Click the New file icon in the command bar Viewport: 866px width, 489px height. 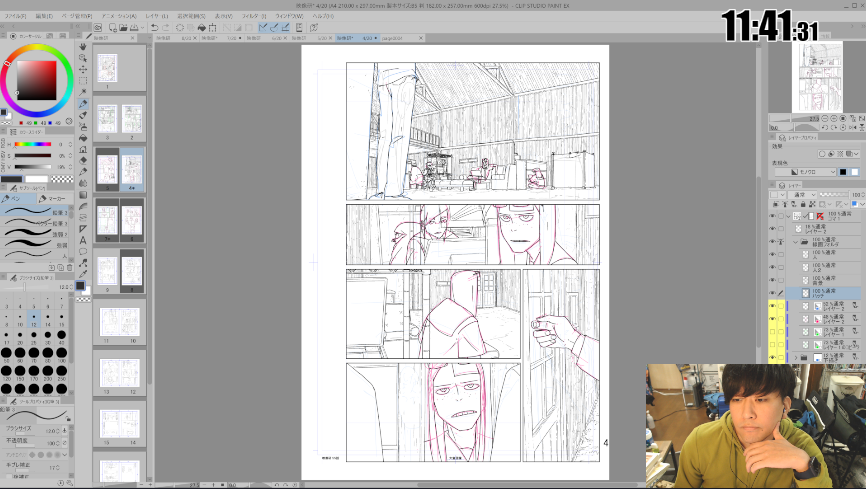point(113,27)
